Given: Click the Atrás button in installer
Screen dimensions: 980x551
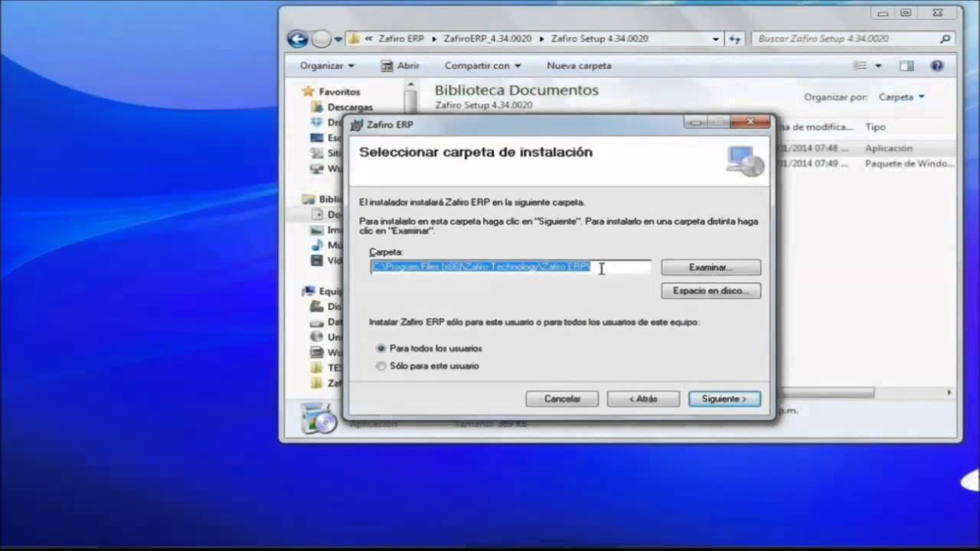Looking at the screenshot, I should click(x=643, y=399).
